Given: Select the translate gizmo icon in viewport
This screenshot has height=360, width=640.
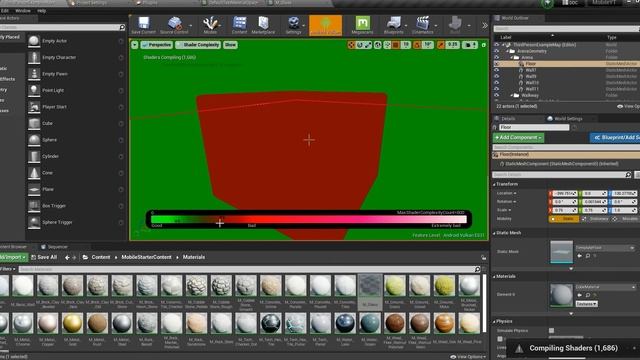Looking at the screenshot, I should click(351, 45).
